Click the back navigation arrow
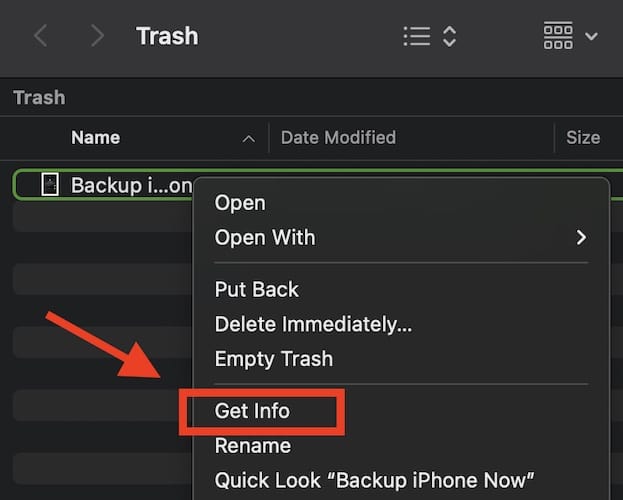Screen dimensions: 623x500 (x=40, y=37)
